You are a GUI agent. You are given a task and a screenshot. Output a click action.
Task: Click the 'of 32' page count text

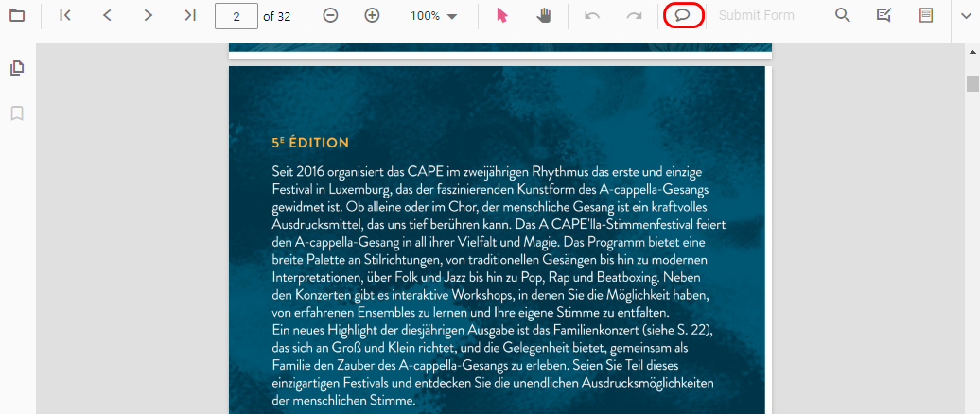[277, 16]
